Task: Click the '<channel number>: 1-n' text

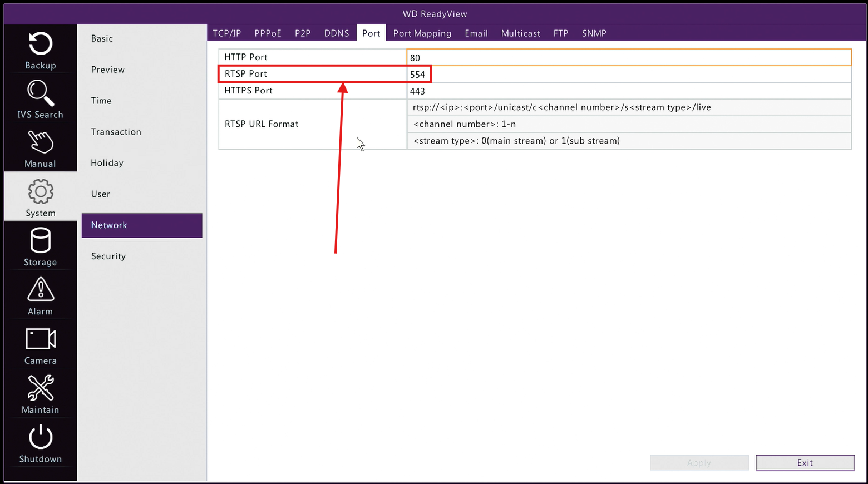Action: pyautogui.click(x=465, y=124)
